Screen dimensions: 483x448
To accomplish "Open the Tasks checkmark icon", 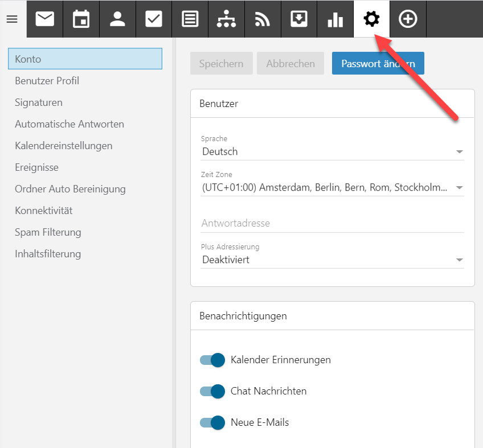I will coord(154,19).
